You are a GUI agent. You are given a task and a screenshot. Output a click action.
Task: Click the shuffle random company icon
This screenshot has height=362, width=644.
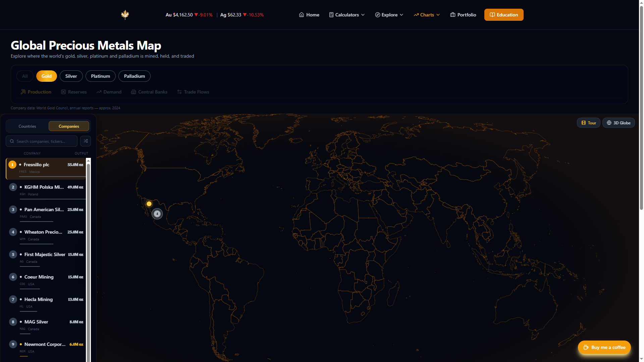[86, 141]
